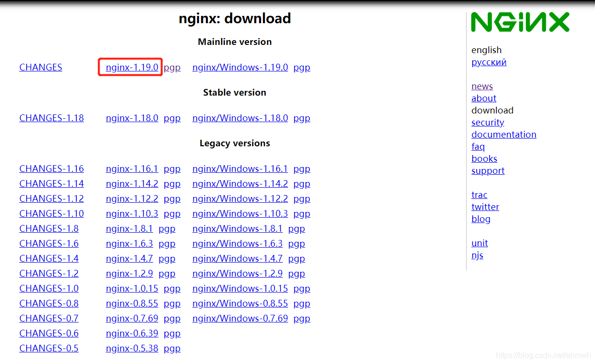Open the mainline CHANGES link

[41, 68]
